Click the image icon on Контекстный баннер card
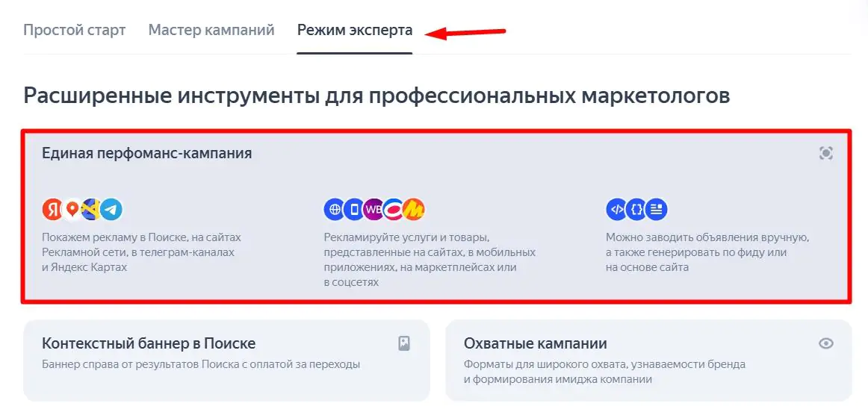 coord(405,344)
